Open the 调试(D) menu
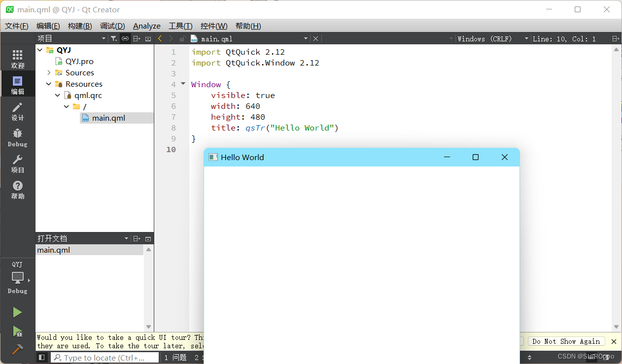Image resolution: width=622 pixels, height=364 pixels. (x=112, y=26)
